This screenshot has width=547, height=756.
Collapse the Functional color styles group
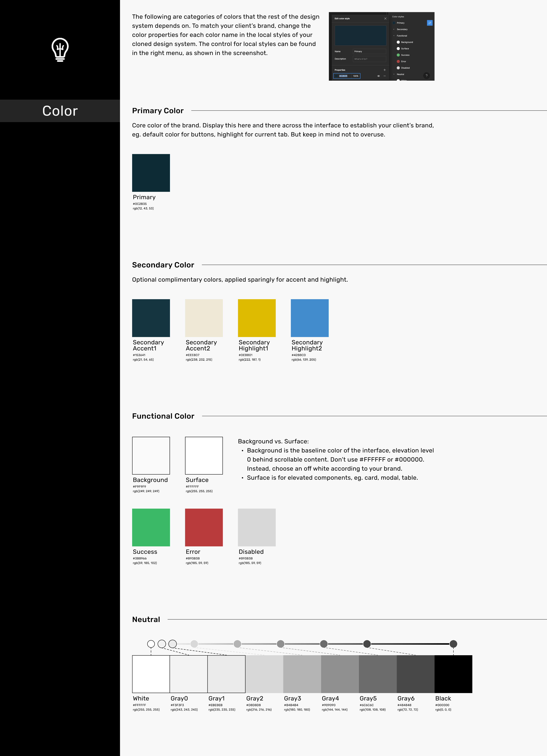pyautogui.click(x=394, y=36)
